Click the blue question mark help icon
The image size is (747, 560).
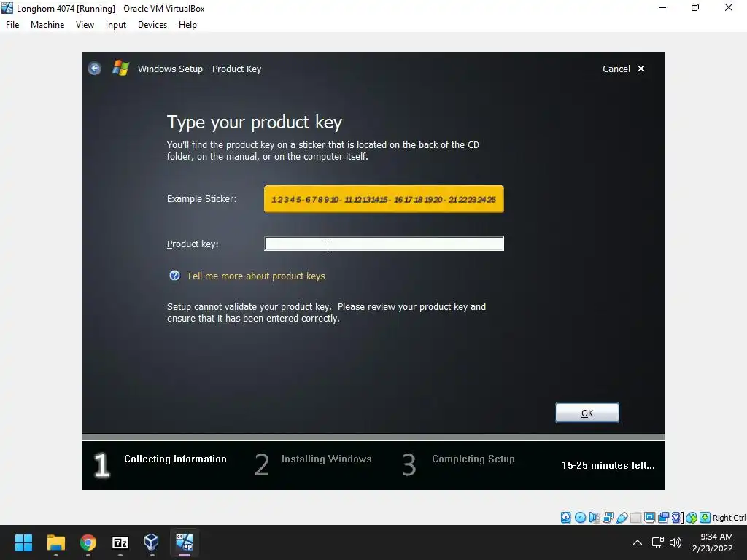point(175,276)
